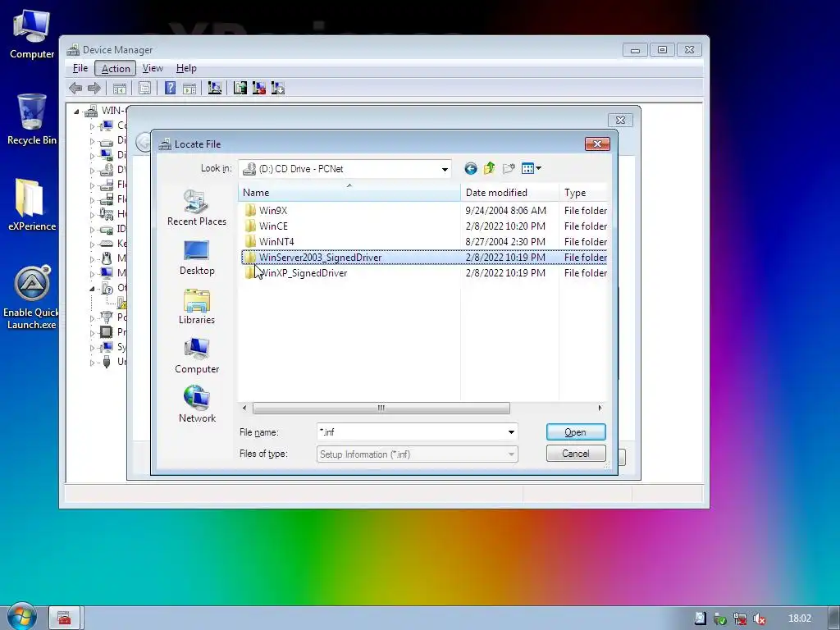Select the eXPerience folder on the desktop
The image size is (840, 630).
[x=32, y=205]
